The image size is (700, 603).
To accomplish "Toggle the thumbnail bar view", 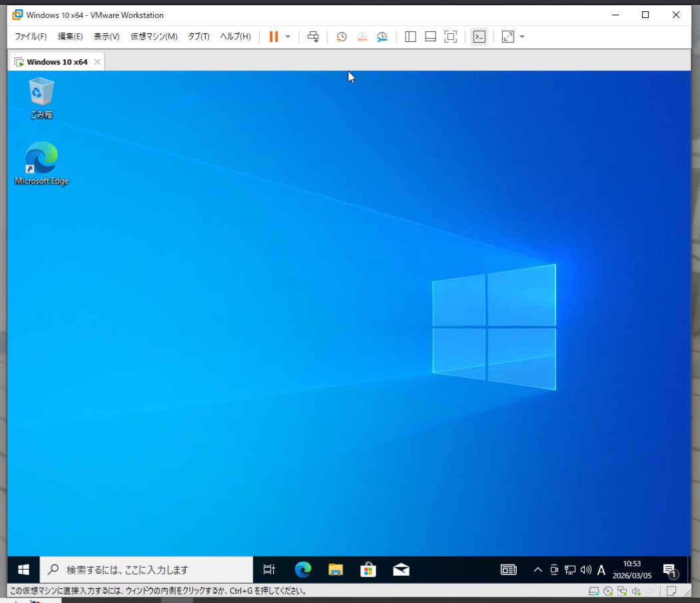I will click(430, 37).
